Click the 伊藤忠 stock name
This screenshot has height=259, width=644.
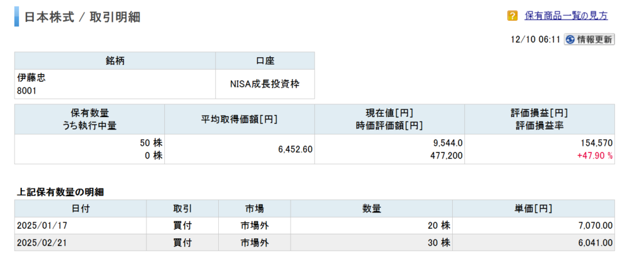pyautogui.click(x=31, y=78)
